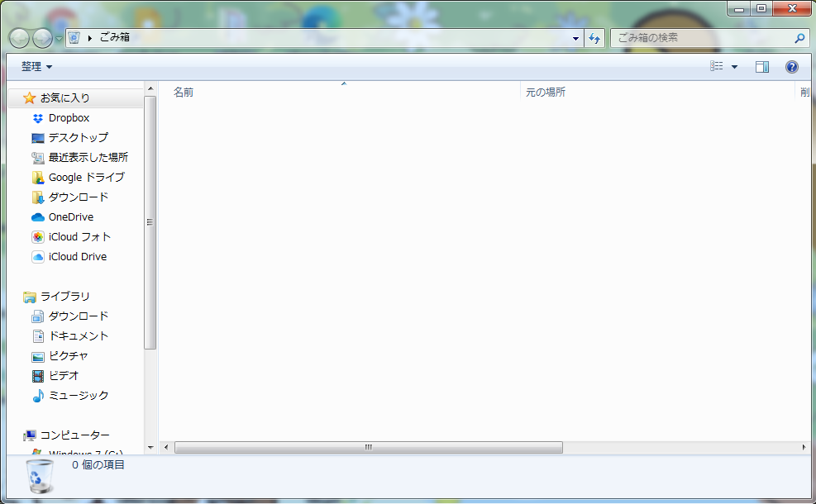
Task: Click the horizontal scrollbar at the bottom
Action: click(x=367, y=447)
